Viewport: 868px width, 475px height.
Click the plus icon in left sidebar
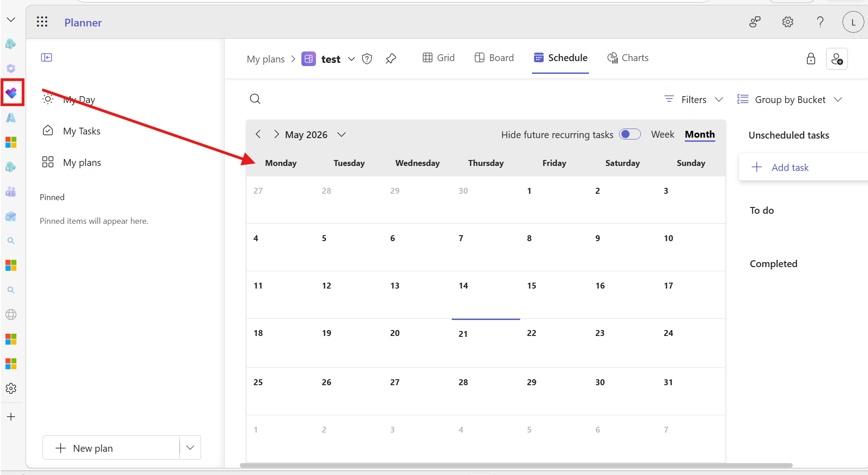point(11,417)
